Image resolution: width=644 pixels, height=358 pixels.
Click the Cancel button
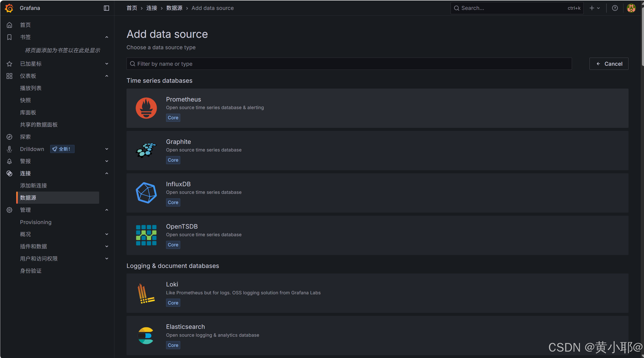tap(609, 64)
